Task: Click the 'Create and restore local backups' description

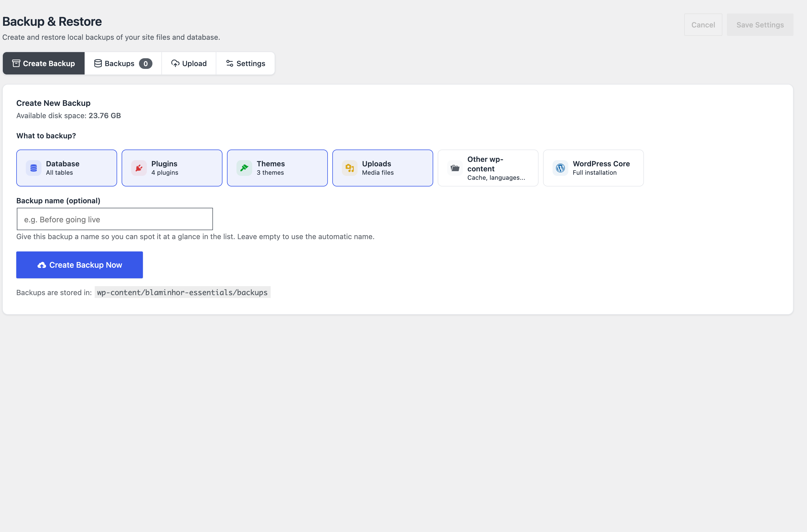Action: 111,37
